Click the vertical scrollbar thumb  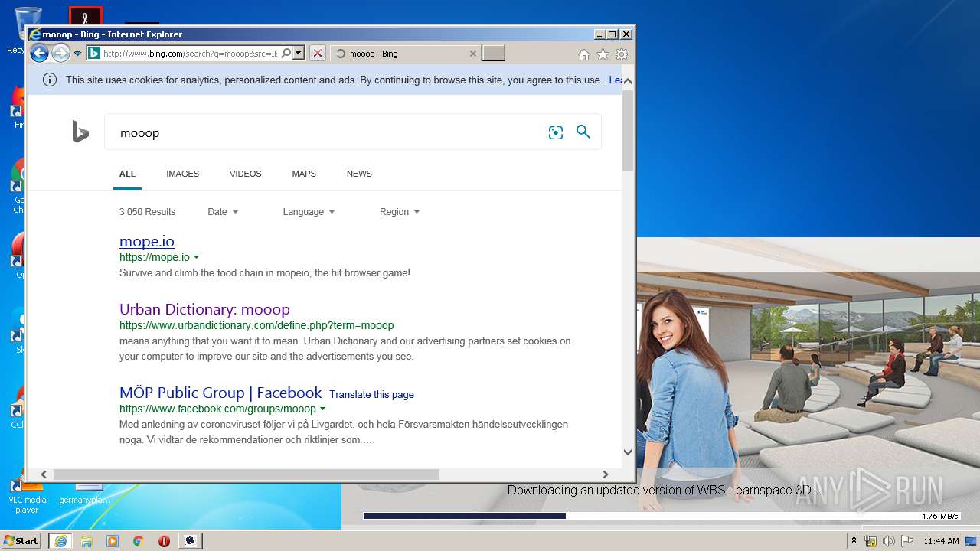coord(628,131)
